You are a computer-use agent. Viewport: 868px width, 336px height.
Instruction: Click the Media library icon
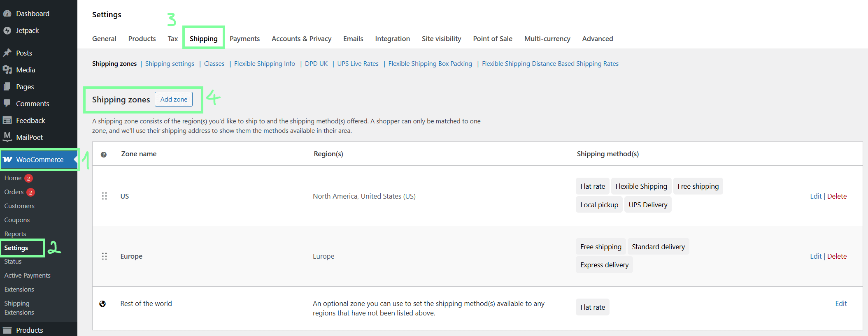point(7,70)
